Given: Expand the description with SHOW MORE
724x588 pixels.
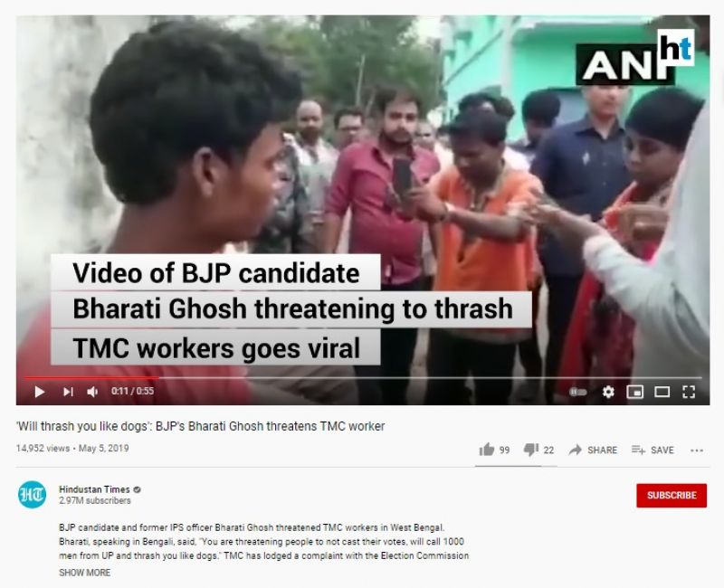Looking at the screenshot, I should (x=84, y=573).
